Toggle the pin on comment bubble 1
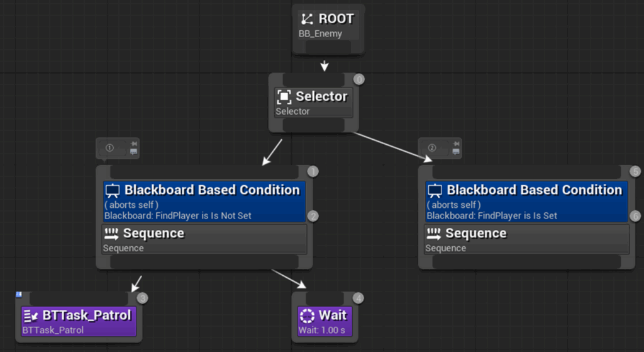 133,144
